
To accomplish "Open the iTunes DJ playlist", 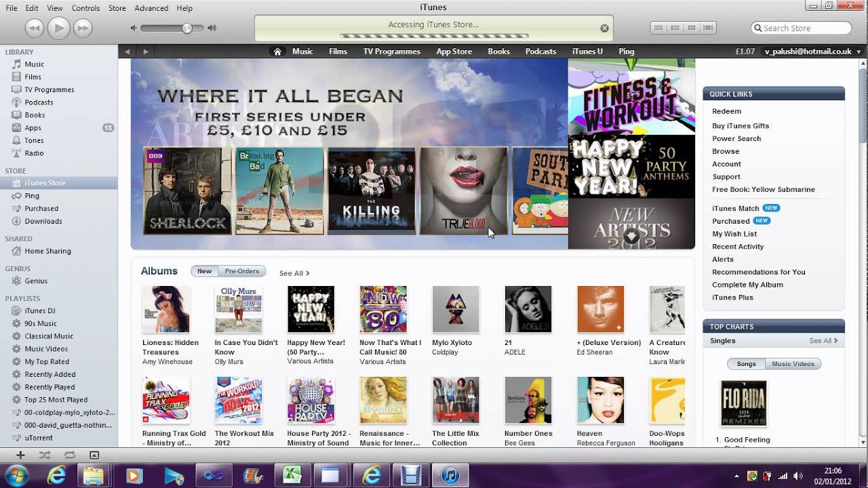I will [x=39, y=310].
